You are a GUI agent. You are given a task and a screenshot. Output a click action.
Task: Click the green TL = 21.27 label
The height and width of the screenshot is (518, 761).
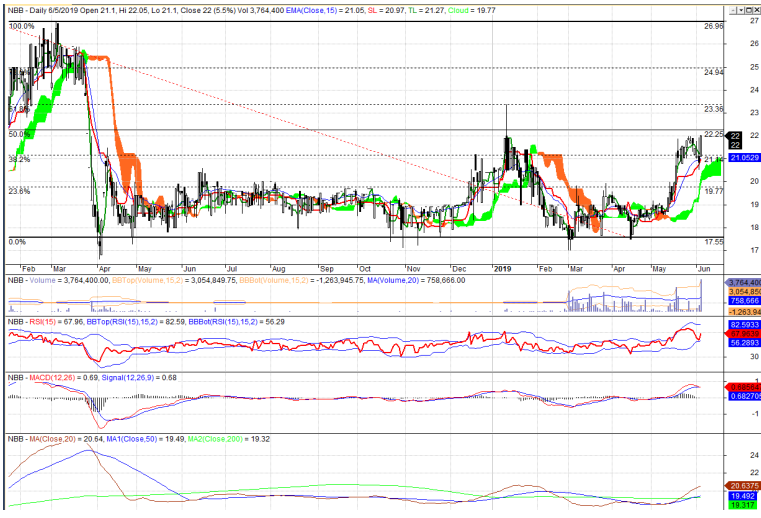(x=426, y=10)
